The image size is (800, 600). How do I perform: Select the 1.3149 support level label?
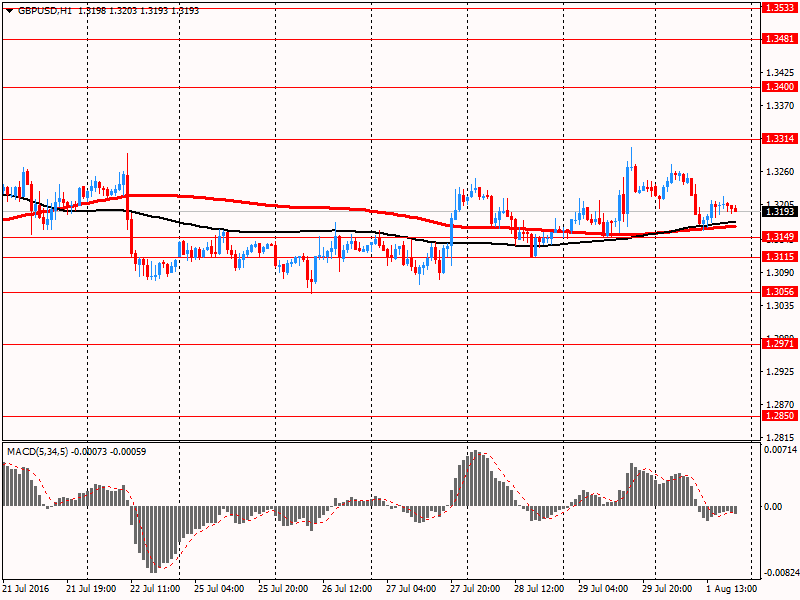[x=778, y=237]
